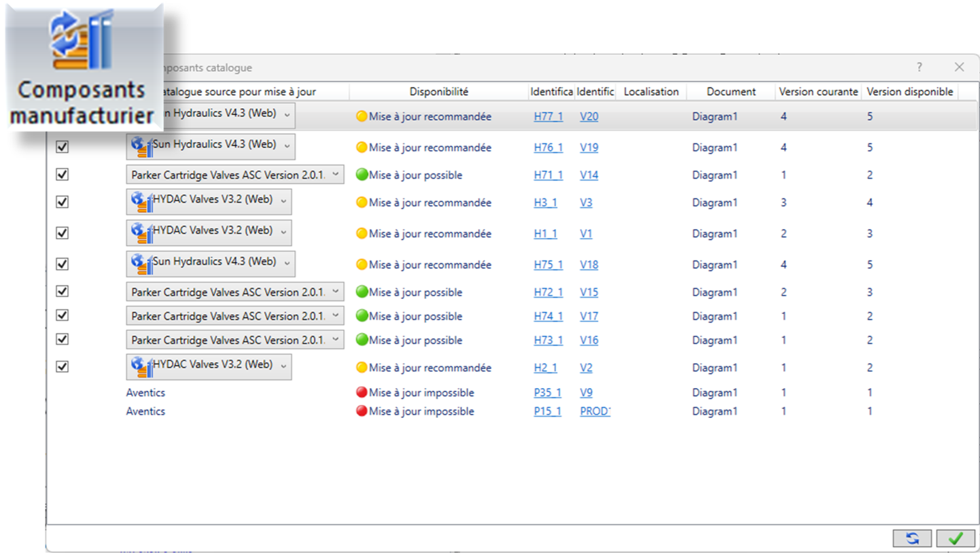Open the Parker Cartridge Valves dropdown for H71_1
The width and height of the screenshot is (980, 556).
pos(335,175)
